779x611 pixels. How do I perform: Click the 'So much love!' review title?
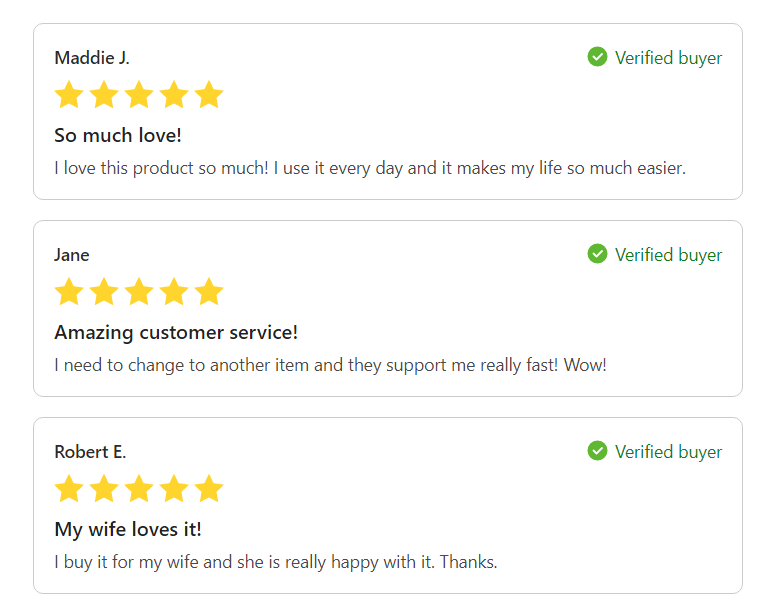(x=118, y=135)
